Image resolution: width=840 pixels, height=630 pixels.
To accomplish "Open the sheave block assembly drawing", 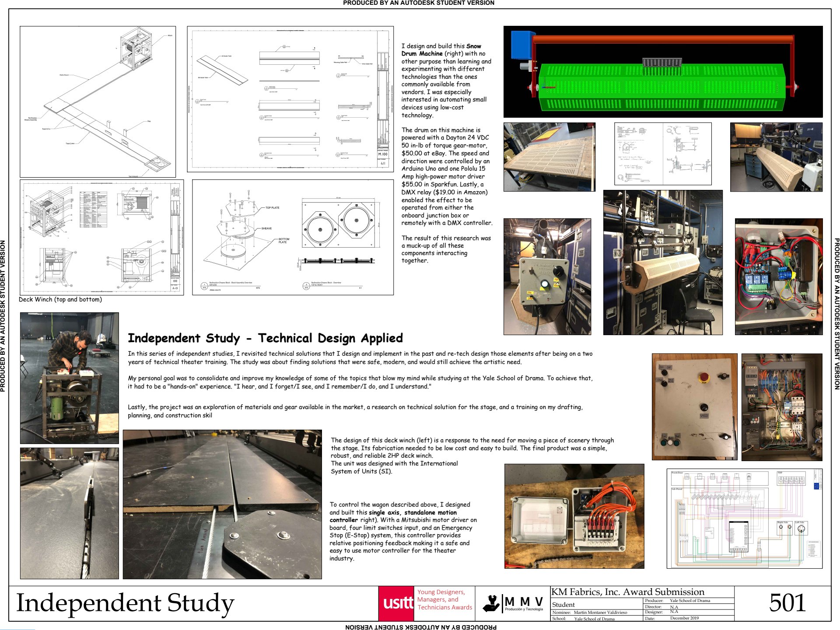I will 293,237.
